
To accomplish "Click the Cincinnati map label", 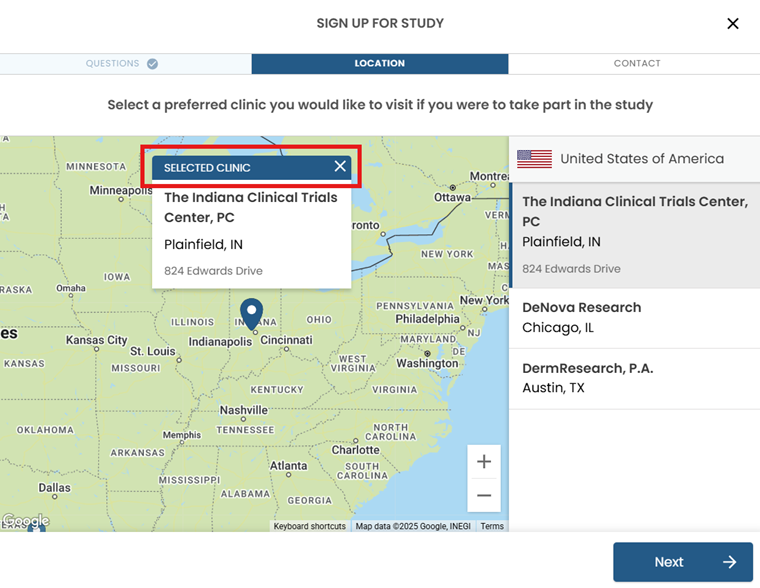I will click(x=286, y=340).
